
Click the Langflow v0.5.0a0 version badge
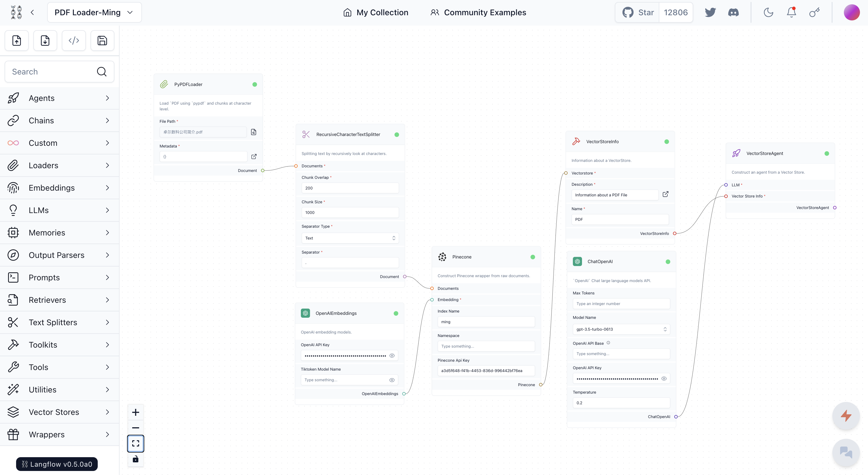coord(57,464)
